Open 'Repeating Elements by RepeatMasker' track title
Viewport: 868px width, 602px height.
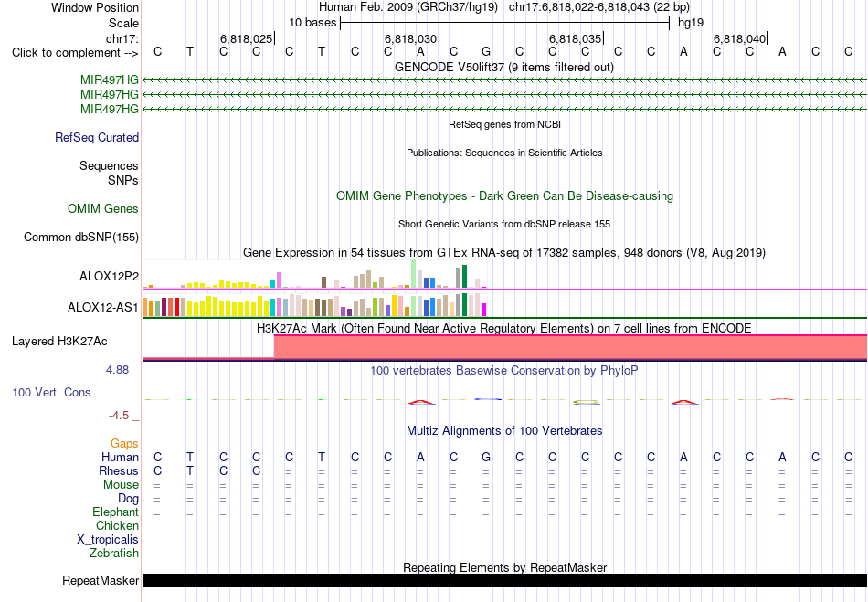(505, 567)
